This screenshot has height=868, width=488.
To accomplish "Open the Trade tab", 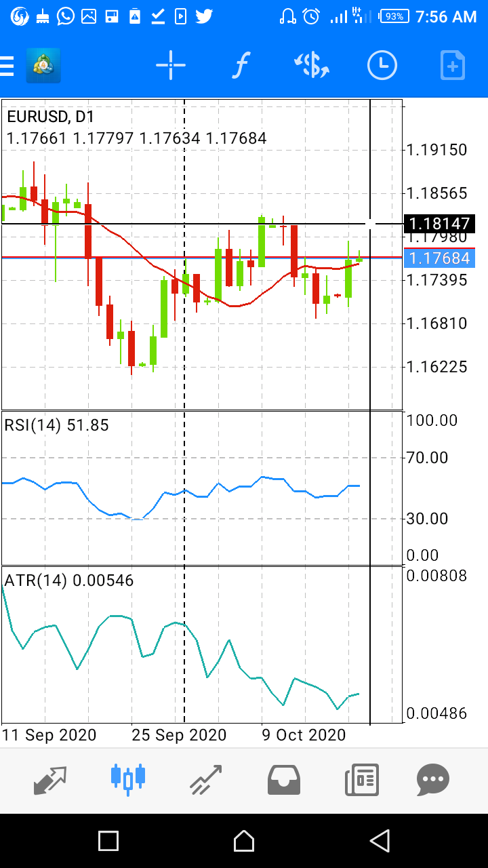I will [x=206, y=780].
